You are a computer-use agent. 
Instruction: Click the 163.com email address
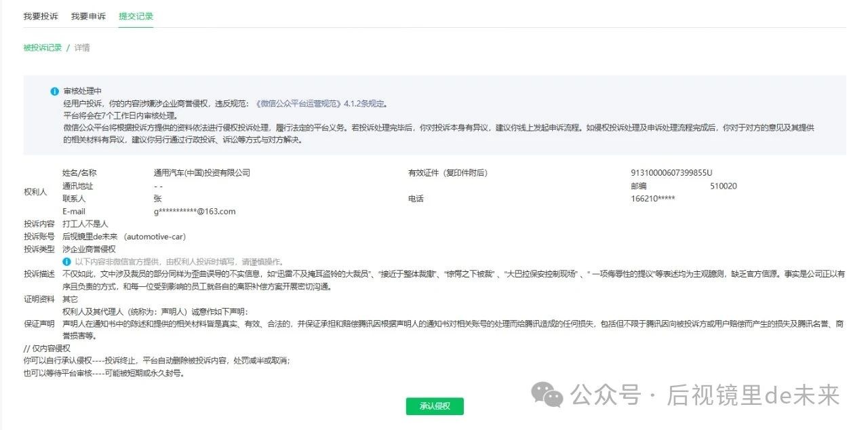tap(195, 212)
